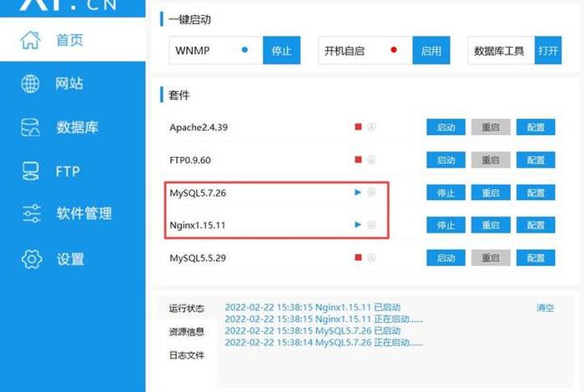
Task: Select the WNMP suite field
Action: [216, 50]
